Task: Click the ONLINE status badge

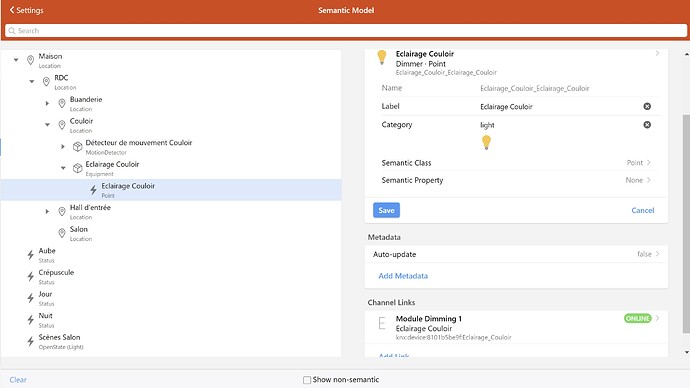Action: 637,318
